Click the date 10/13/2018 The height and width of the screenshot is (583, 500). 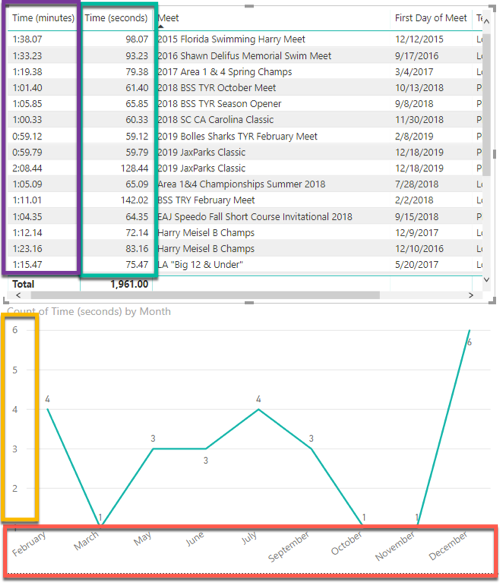(x=419, y=88)
